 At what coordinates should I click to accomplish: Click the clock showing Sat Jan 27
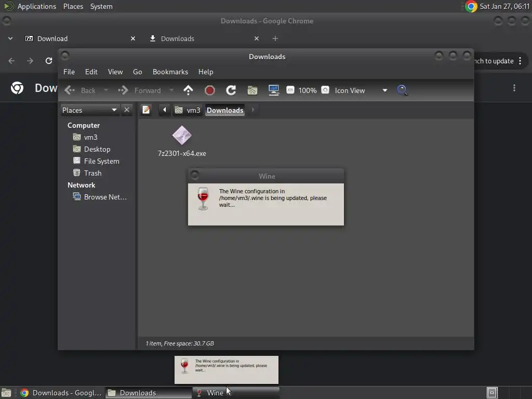tap(504, 6)
